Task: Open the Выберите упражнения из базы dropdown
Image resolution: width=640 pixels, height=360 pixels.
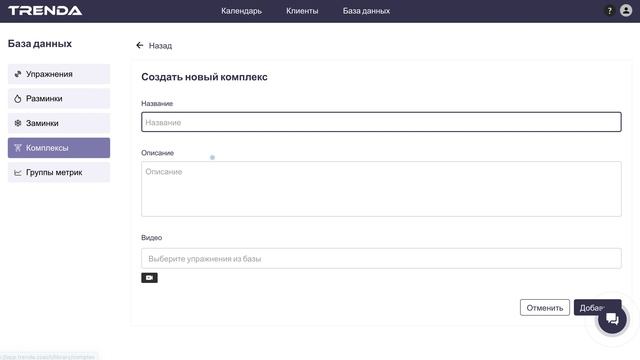Action: click(381, 258)
